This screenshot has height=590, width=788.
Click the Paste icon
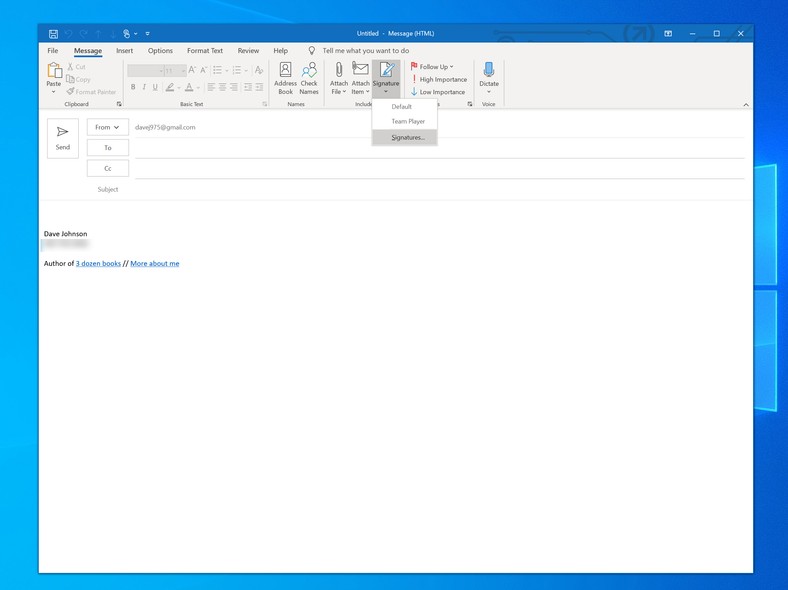(x=53, y=72)
